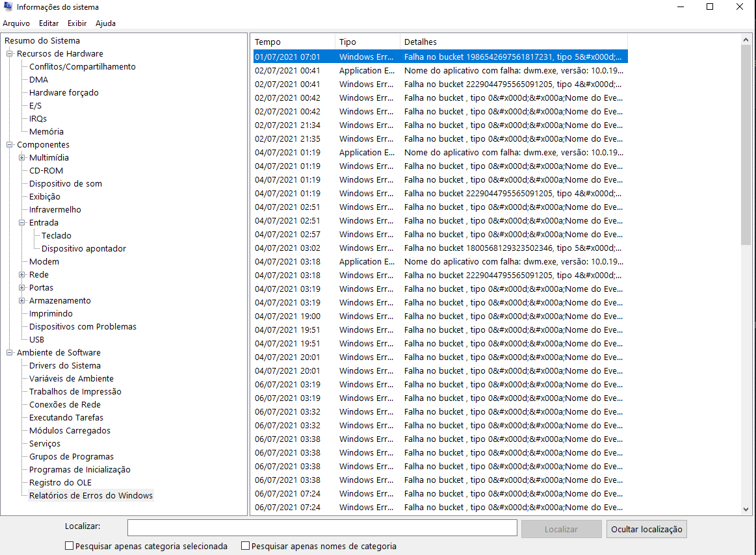The image size is (756, 555).
Task: Click Ocultar localização button
Action: (x=647, y=529)
